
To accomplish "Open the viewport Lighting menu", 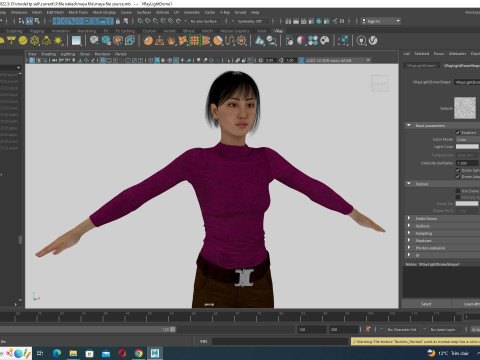I will 68,54.
